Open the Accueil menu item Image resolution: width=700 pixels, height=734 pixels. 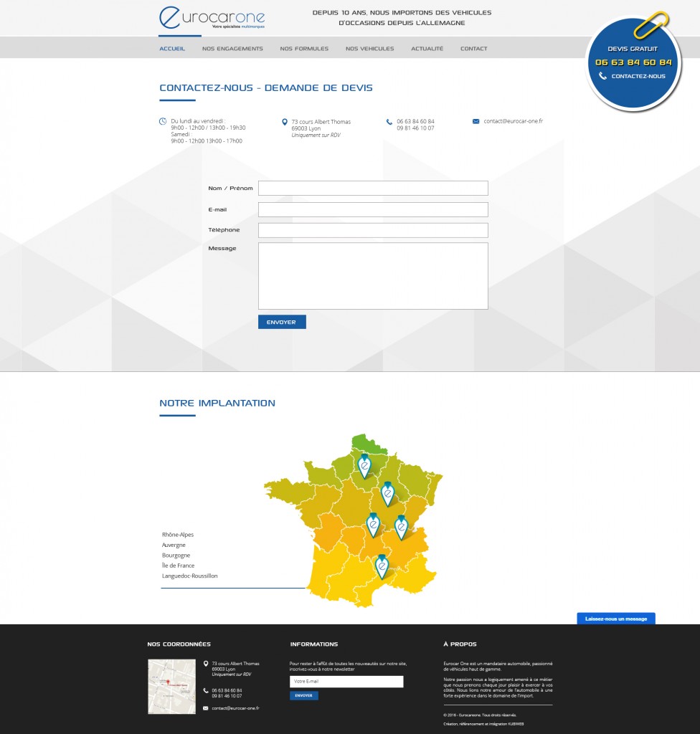(x=172, y=49)
